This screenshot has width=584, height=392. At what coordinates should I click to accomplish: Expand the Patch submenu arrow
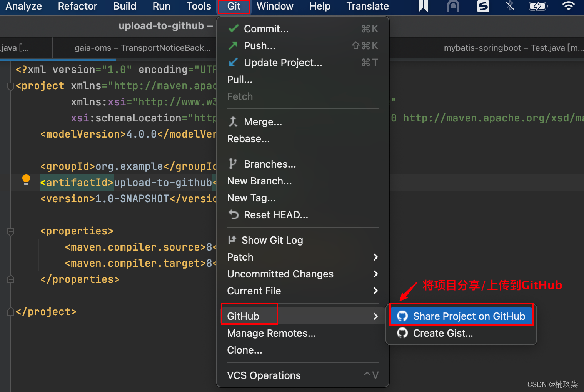tap(375, 257)
